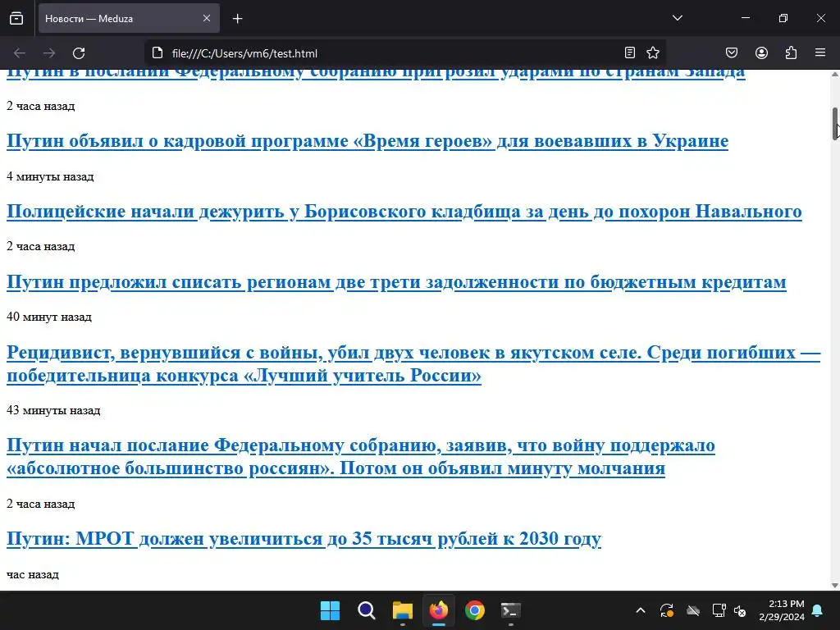This screenshot has width=840, height=630.
Task: Open headline about «Время героев» program
Action: click(367, 141)
